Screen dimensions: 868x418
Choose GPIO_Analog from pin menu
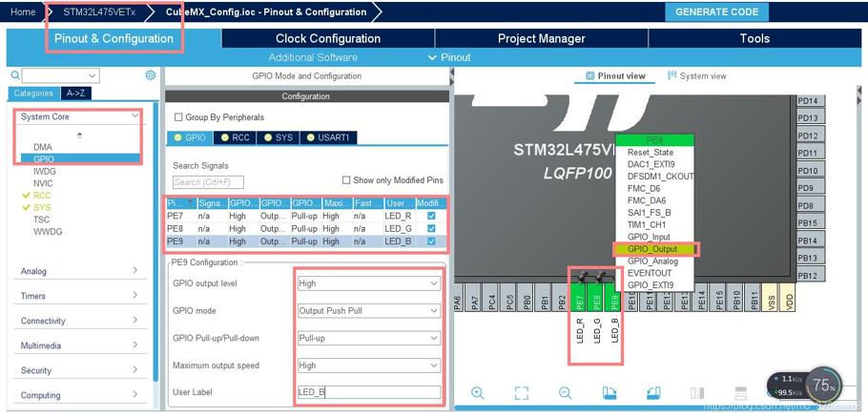pos(654,261)
